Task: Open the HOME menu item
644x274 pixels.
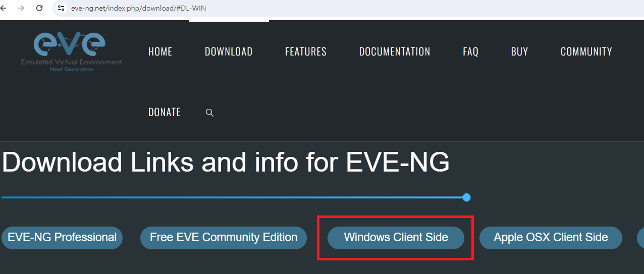Action: pyautogui.click(x=160, y=51)
